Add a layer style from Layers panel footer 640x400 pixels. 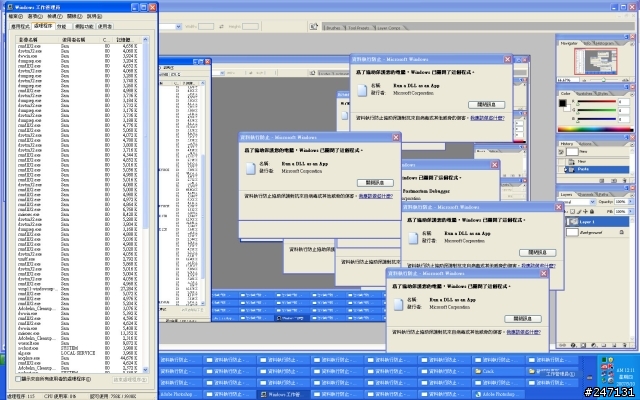pos(573,345)
